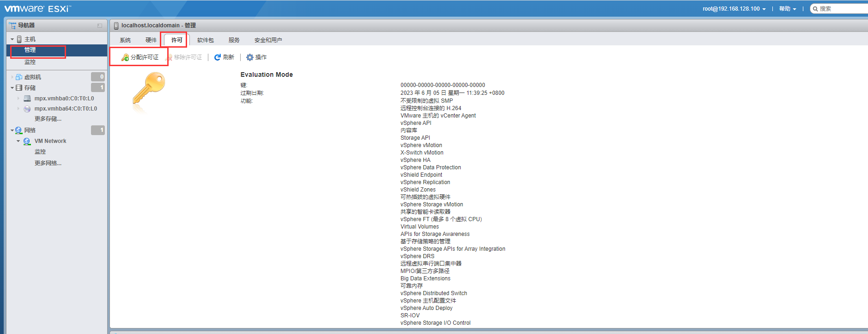Click the network count badge 1
868x334 pixels.
click(98, 130)
